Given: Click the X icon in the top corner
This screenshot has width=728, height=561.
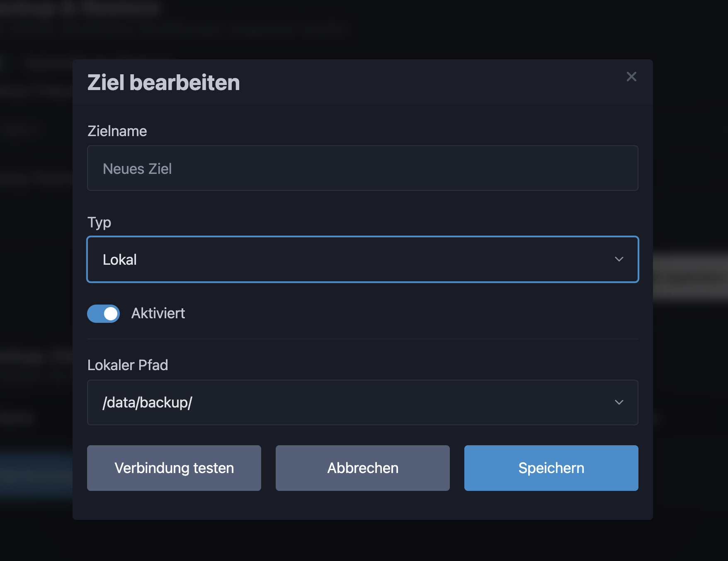Looking at the screenshot, I should 631,77.
